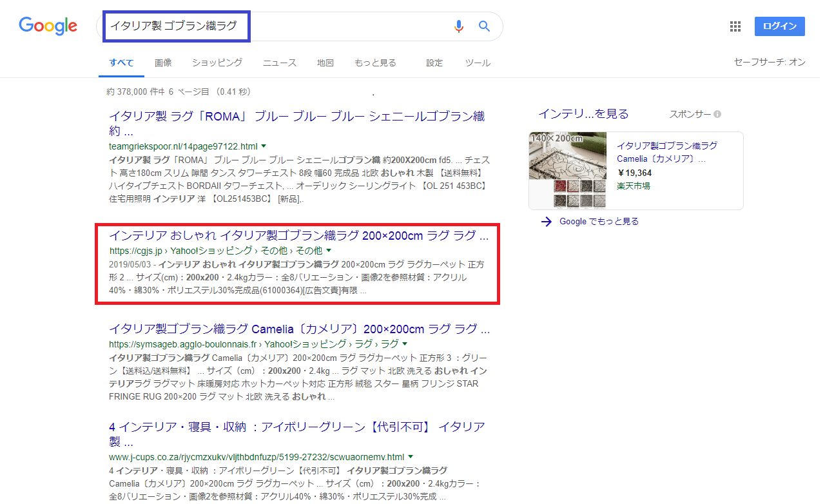Expand dropdown arrow next to cgjs.jp URL
This screenshot has height=504, width=825.
329,251
